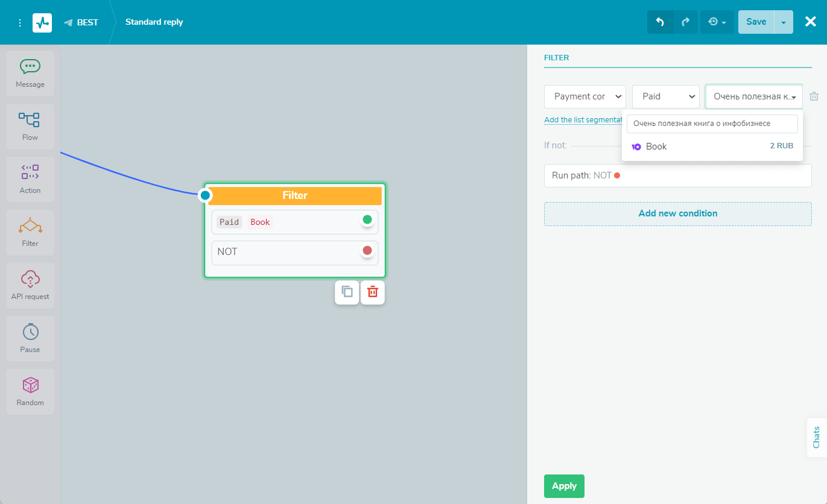
Task: Expand the Save options arrow
Action: click(x=784, y=22)
